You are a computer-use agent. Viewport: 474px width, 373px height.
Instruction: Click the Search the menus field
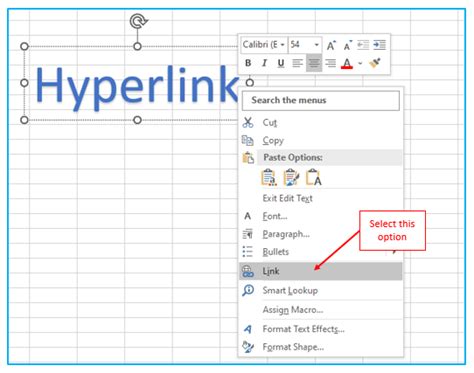click(321, 100)
